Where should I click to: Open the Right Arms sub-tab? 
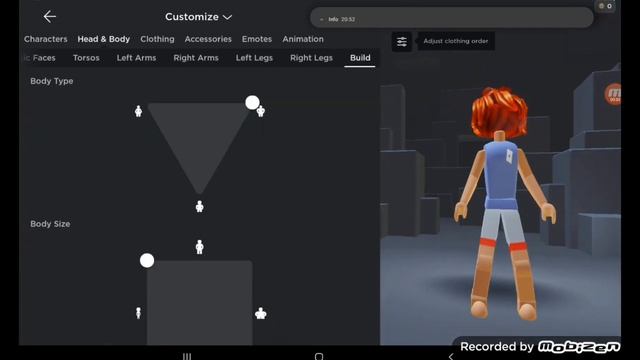coord(196,58)
